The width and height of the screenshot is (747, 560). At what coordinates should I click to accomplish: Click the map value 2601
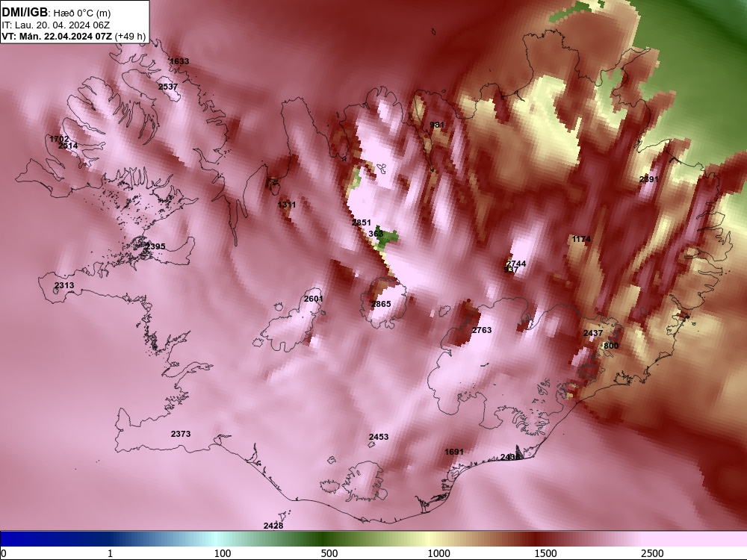pyautogui.click(x=314, y=299)
